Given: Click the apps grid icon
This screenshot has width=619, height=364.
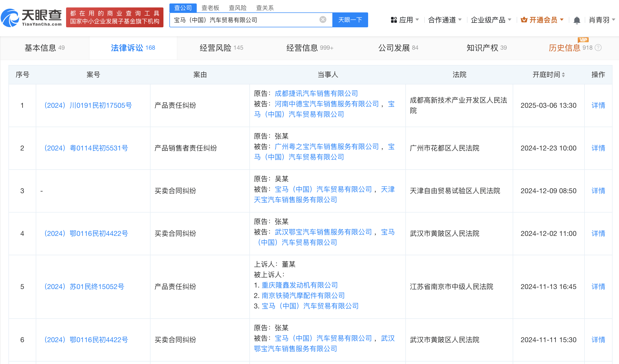Looking at the screenshot, I should pos(394,20).
